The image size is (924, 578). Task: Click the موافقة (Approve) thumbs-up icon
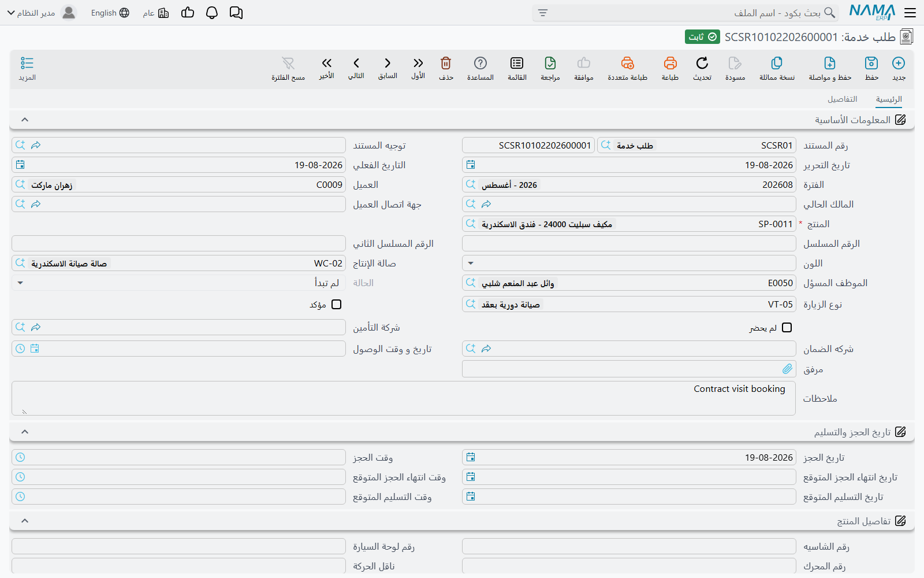point(584,63)
